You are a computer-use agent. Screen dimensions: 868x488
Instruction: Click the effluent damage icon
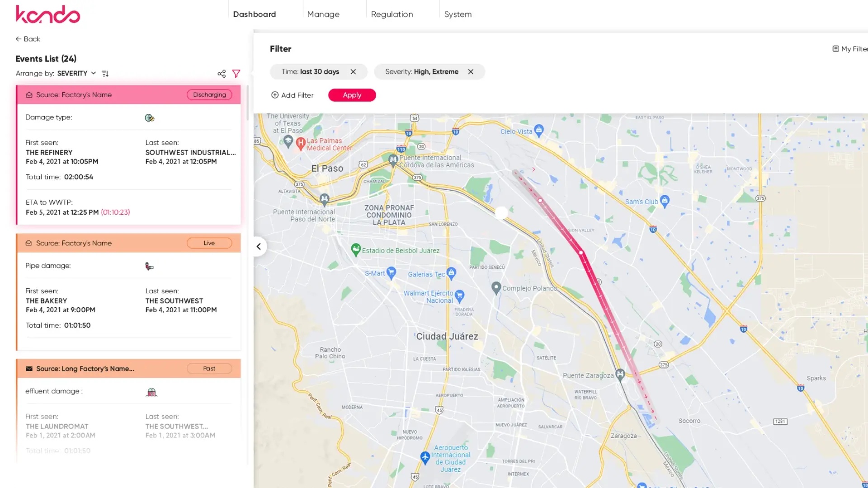[151, 392]
